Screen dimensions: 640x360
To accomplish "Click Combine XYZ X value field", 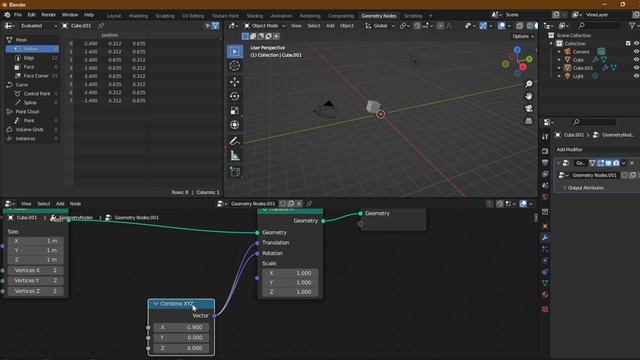I will [x=182, y=327].
